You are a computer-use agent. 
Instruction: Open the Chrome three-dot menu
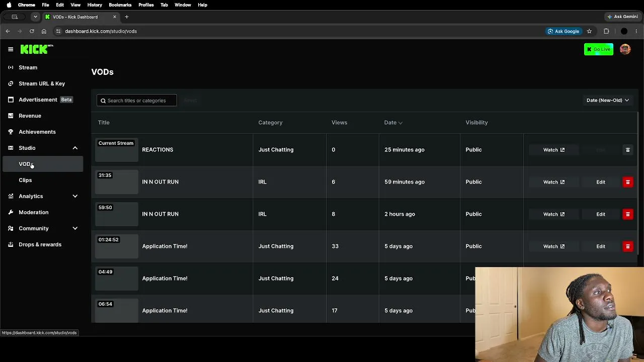click(637, 31)
